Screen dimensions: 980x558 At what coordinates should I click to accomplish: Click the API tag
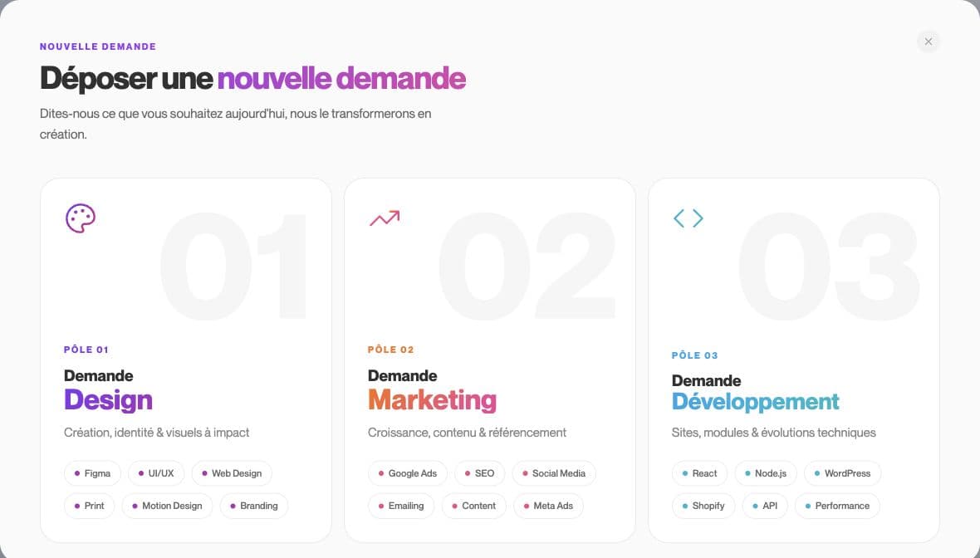tap(765, 506)
